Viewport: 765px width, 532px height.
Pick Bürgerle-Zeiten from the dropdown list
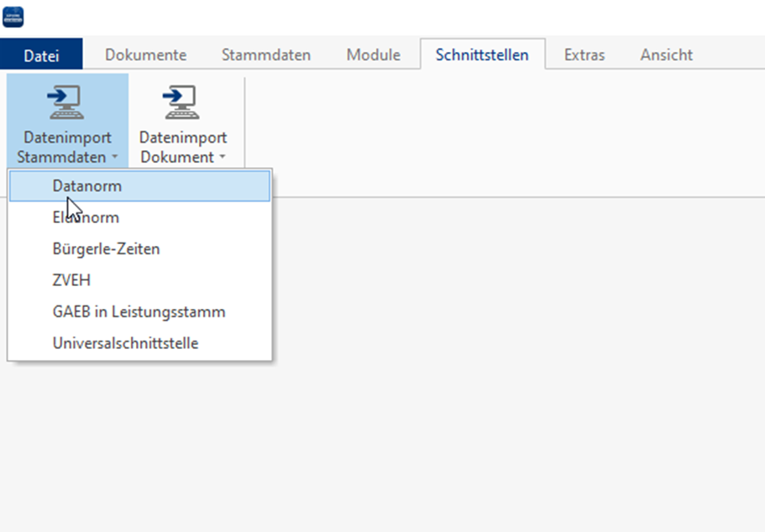[x=106, y=249]
